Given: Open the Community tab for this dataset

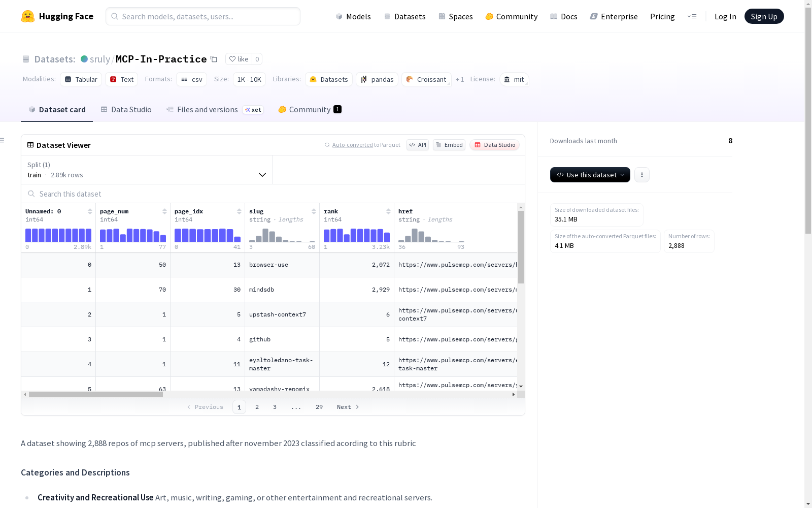Looking at the screenshot, I should pyautogui.click(x=310, y=110).
